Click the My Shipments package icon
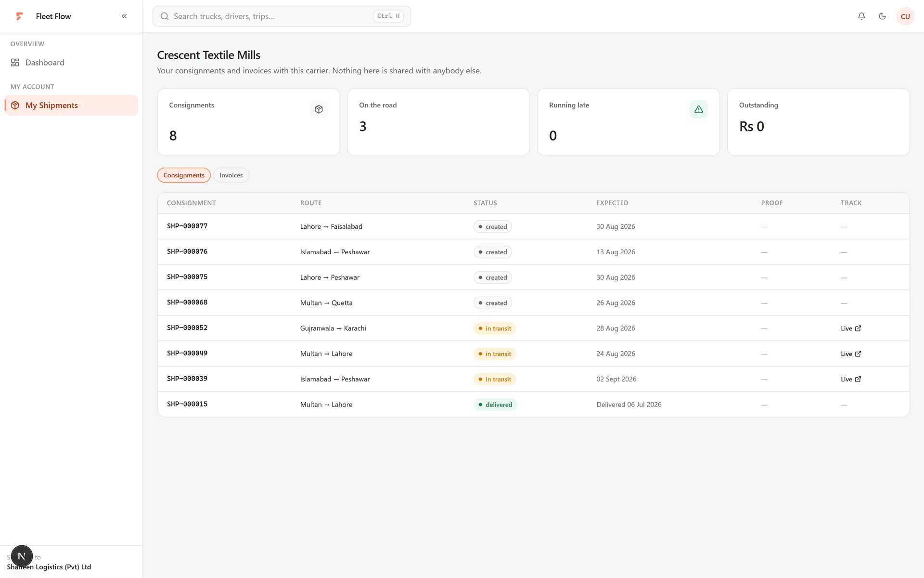This screenshot has height=578, width=924. (15, 105)
